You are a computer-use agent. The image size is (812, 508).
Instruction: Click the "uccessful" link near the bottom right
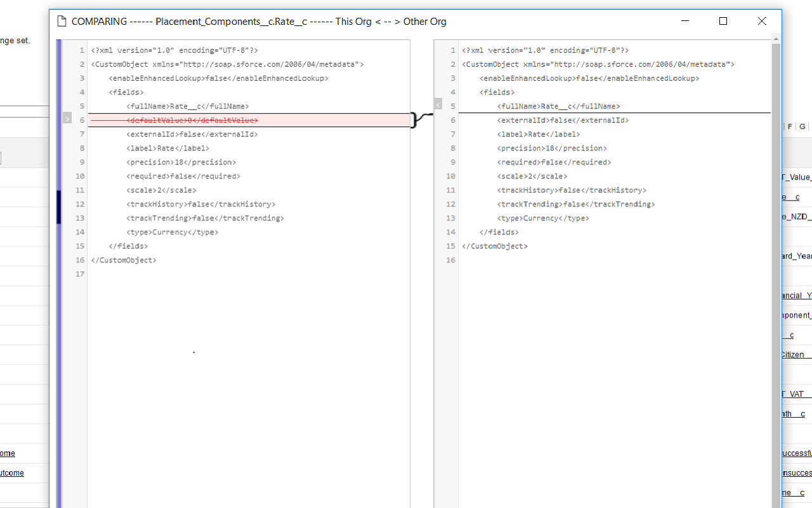click(796, 453)
